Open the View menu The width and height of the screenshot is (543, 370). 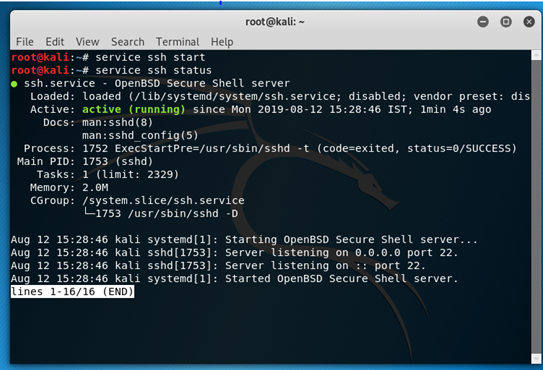[x=87, y=42]
